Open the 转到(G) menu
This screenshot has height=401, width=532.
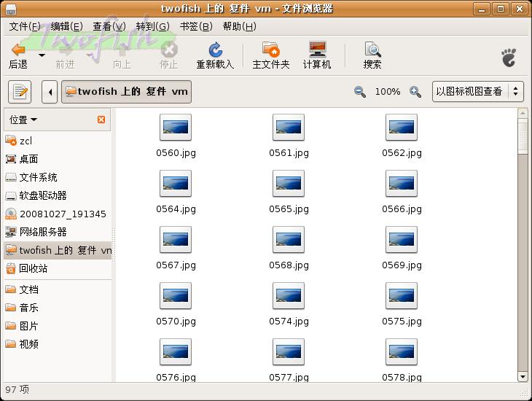click(x=152, y=26)
